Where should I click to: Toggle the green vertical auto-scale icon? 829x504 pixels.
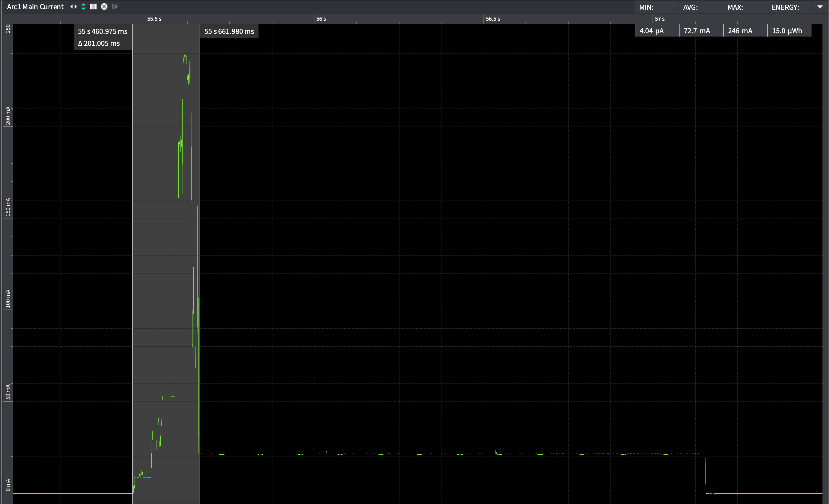click(x=83, y=7)
